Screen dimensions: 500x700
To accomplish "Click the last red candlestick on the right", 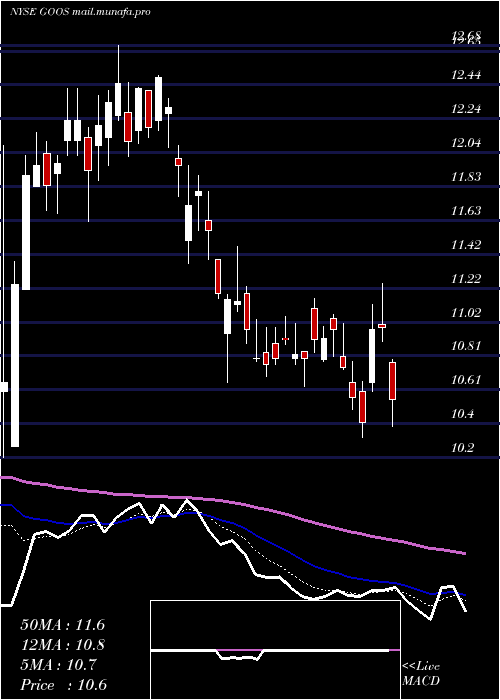I will click(x=392, y=381).
